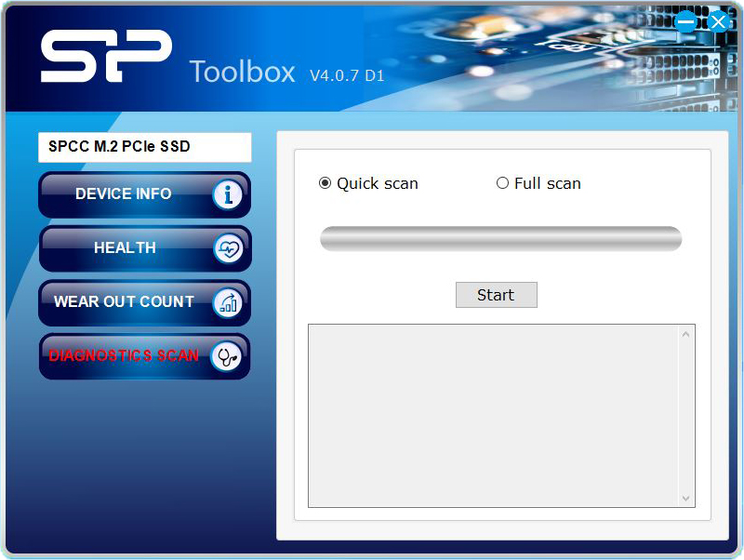
Task: Click inside the empty scan results box
Action: pyautogui.click(x=493, y=416)
